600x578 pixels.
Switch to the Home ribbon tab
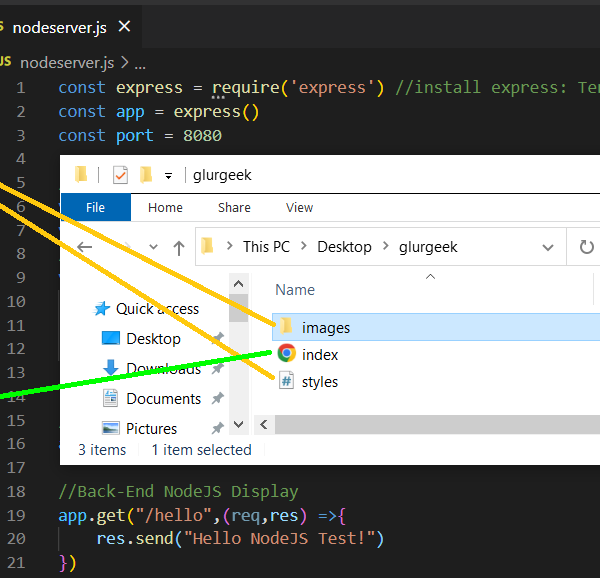coord(165,208)
